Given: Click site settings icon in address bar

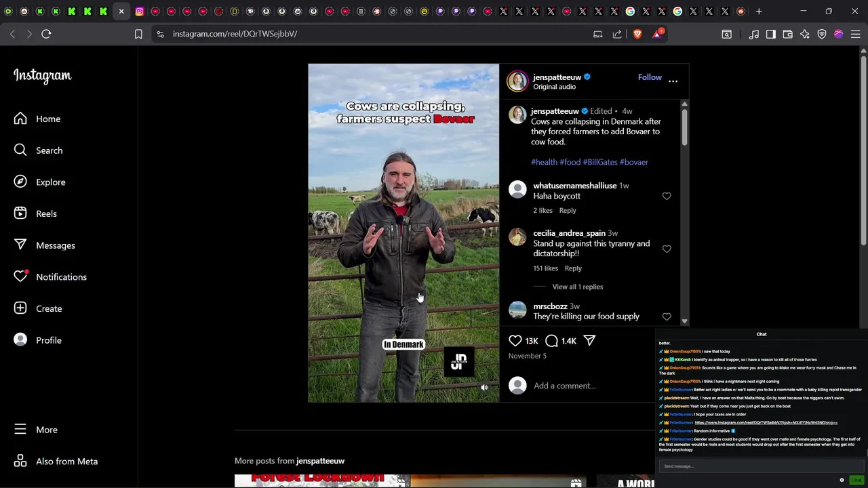Looking at the screenshot, I should pyautogui.click(x=159, y=34).
